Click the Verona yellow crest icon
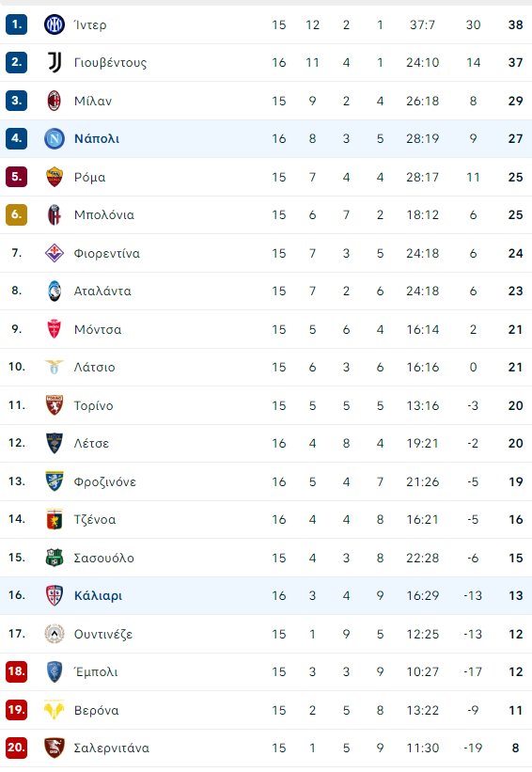The width and height of the screenshot is (532, 772). tap(55, 710)
